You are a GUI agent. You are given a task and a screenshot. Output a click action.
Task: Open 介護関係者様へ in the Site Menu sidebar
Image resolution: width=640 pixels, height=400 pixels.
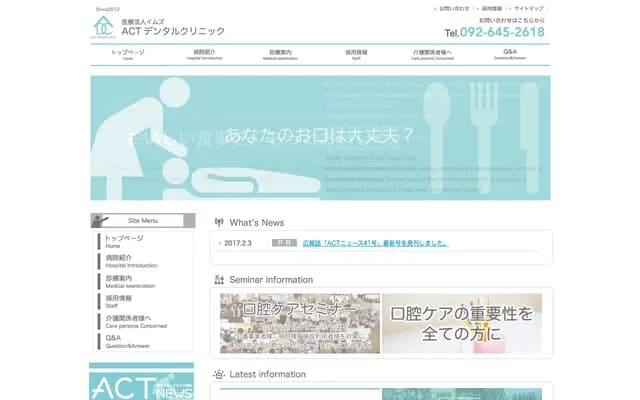coord(130,321)
